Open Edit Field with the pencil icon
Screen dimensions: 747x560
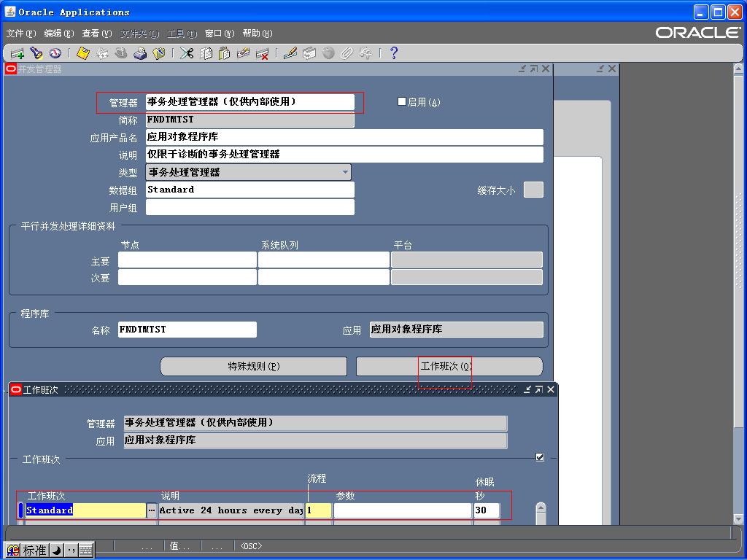click(290, 53)
